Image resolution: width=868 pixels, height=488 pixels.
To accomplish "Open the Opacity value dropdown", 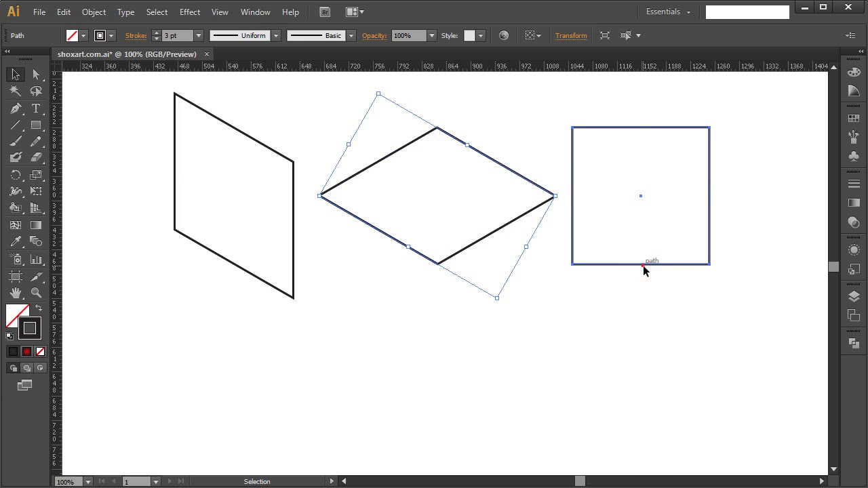I will tap(431, 36).
